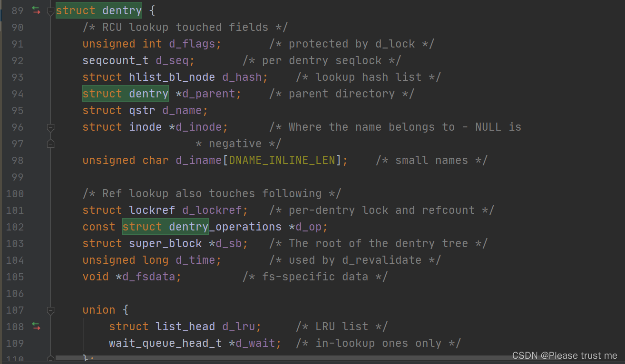Click the d_lockref field name

pyautogui.click(x=212, y=210)
